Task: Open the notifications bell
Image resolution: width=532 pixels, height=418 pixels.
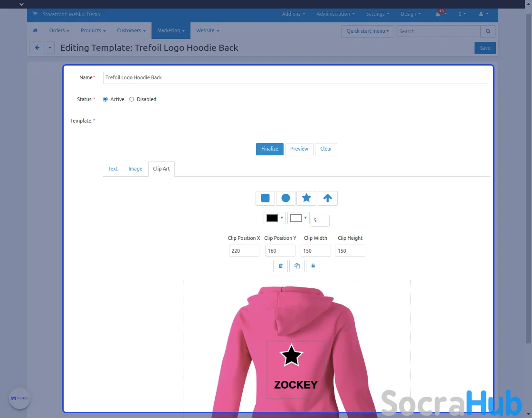Action: (x=438, y=14)
